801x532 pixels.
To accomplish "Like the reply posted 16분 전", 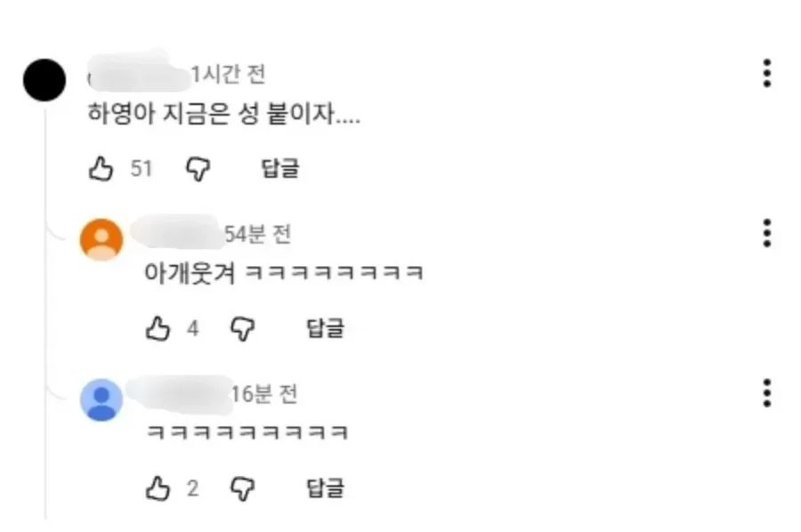I will pyautogui.click(x=158, y=488).
